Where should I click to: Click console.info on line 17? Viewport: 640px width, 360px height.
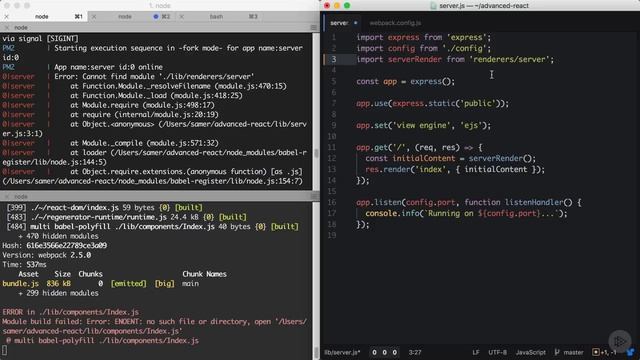[x=392, y=213]
